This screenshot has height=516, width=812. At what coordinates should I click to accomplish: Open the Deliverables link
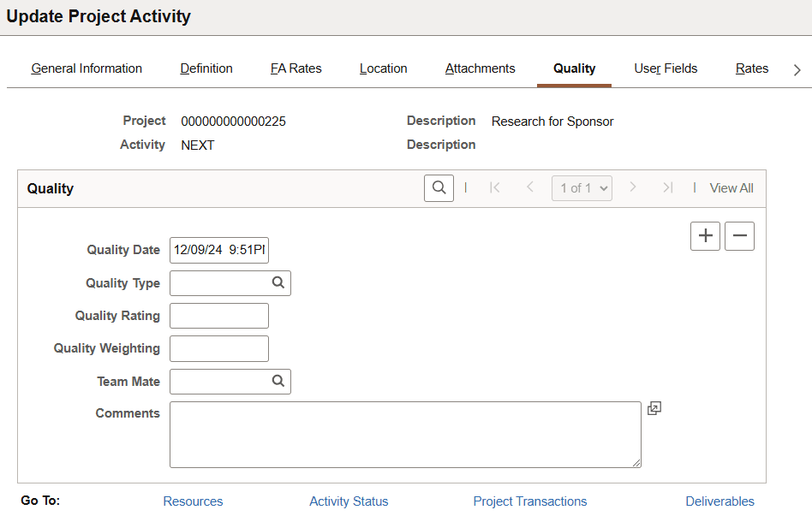(719, 501)
